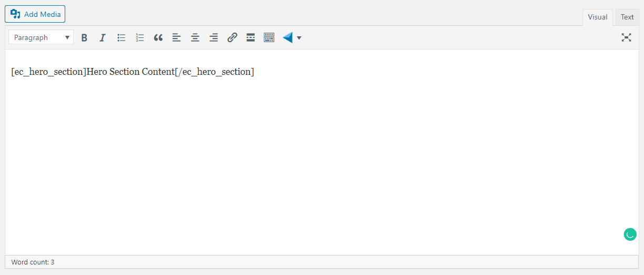This screenshot has height=275, width=644.
Task: Toggle bold formatting
Action: coord(84,37)
